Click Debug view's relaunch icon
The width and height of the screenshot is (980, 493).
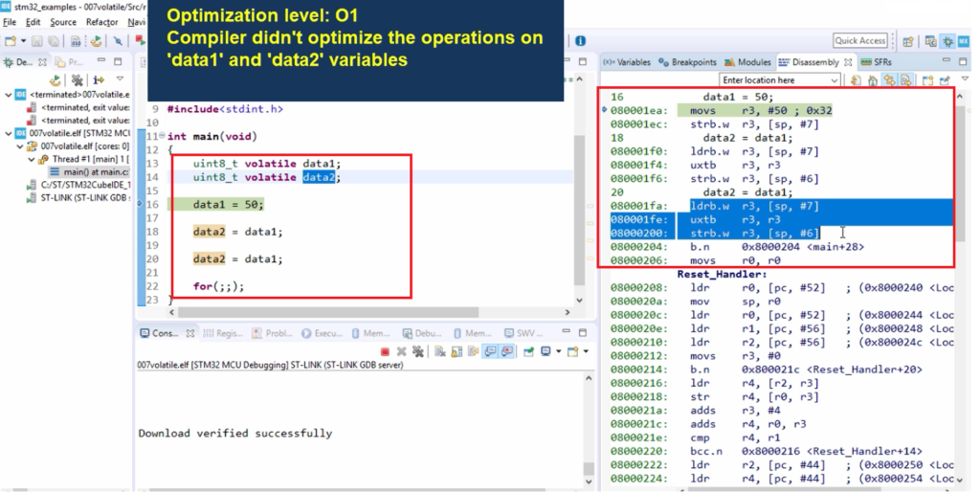coord(55,80)
